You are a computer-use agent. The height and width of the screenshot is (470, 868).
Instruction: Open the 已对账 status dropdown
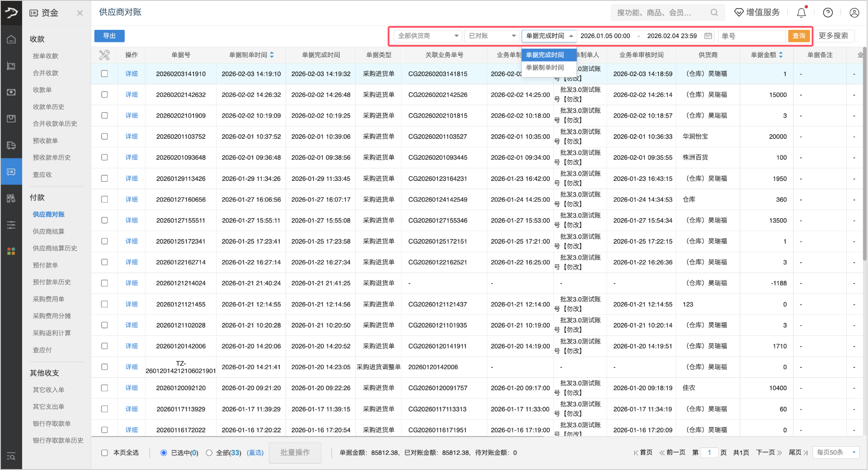click(492, 36)
